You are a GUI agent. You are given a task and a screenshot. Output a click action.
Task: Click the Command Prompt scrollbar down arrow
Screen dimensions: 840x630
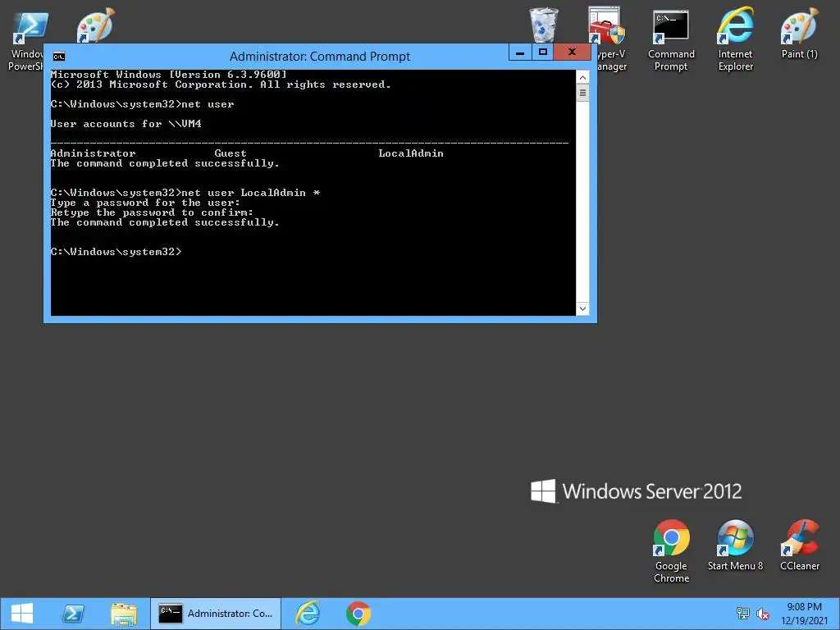[x=582, y=308]
